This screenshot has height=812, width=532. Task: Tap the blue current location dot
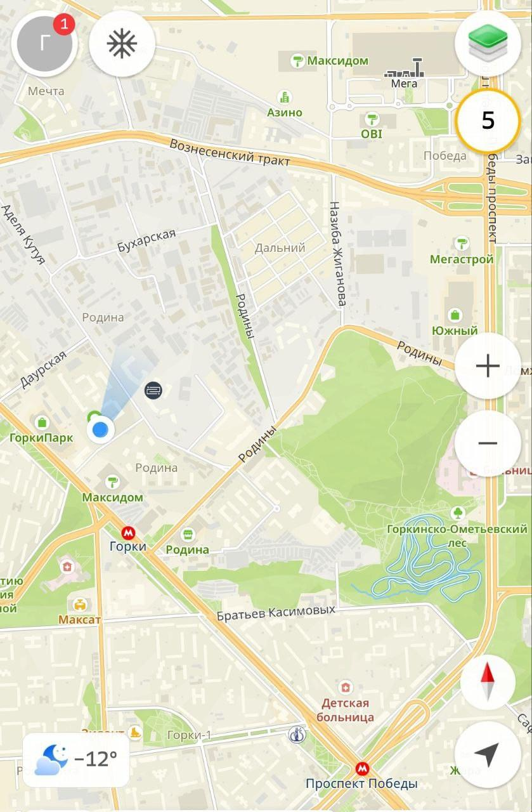pos(100,431)
